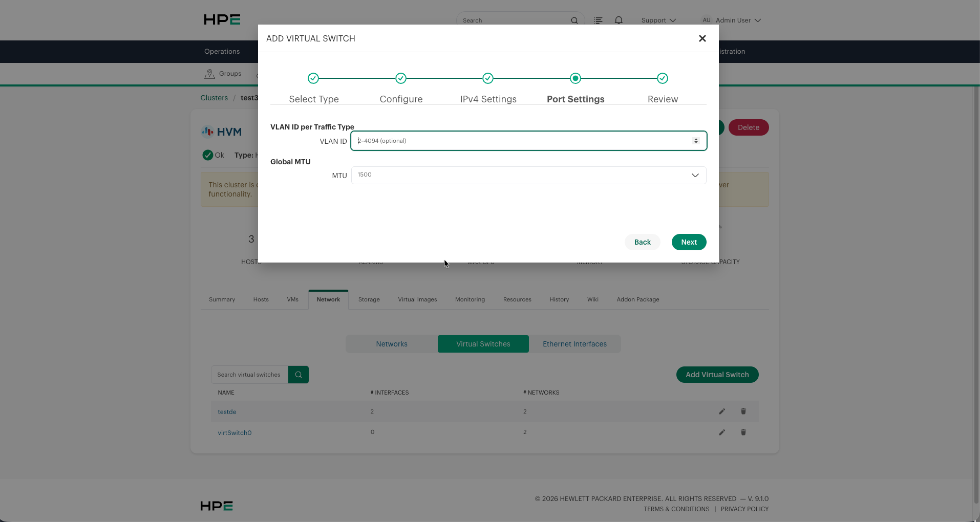Open the MTU dropdown
The width and height of the screenshot is (980, 522).
tap(529, 175)
